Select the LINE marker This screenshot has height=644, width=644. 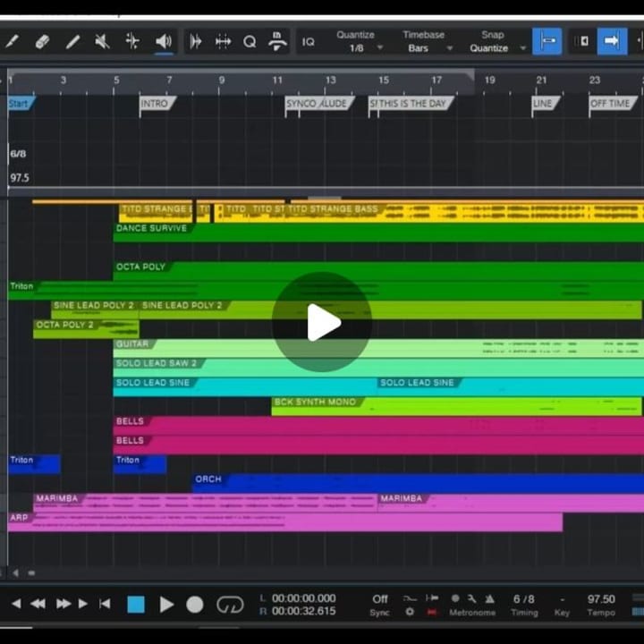point(546,104)
